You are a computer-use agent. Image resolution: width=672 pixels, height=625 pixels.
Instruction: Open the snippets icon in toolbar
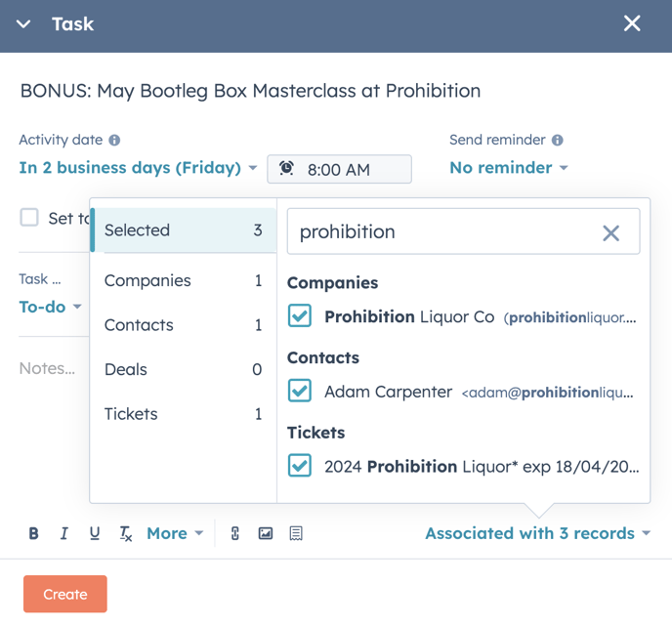tap(296, 533)
